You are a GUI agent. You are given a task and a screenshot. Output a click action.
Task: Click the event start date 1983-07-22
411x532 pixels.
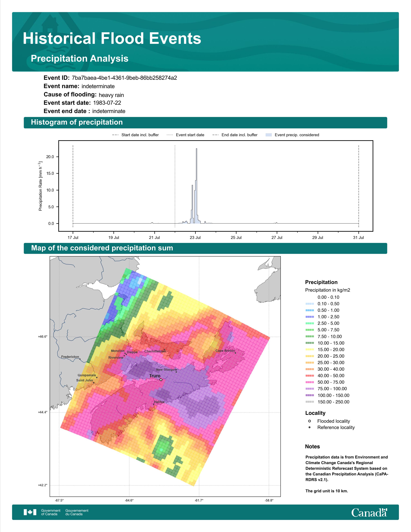point(107,103)
